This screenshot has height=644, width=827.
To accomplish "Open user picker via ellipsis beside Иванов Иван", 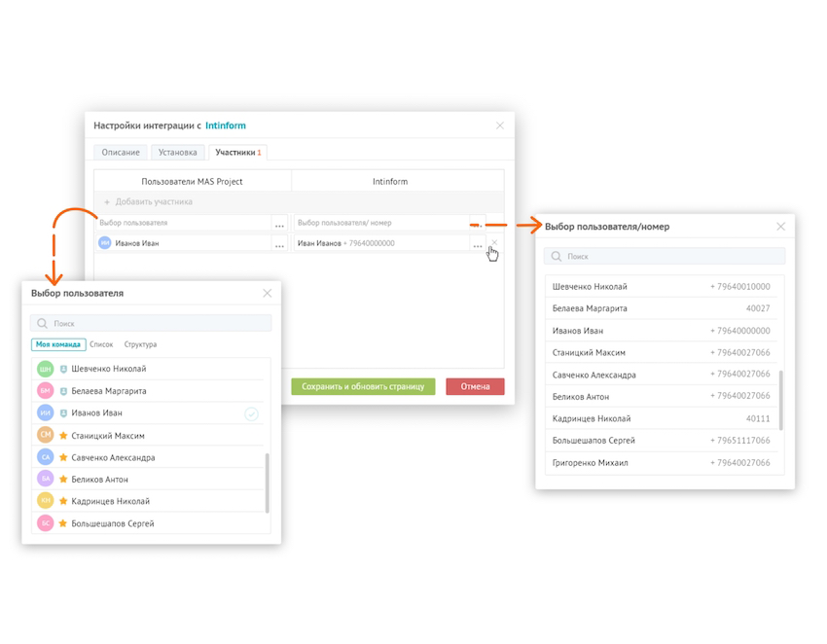I will (280, 244).
